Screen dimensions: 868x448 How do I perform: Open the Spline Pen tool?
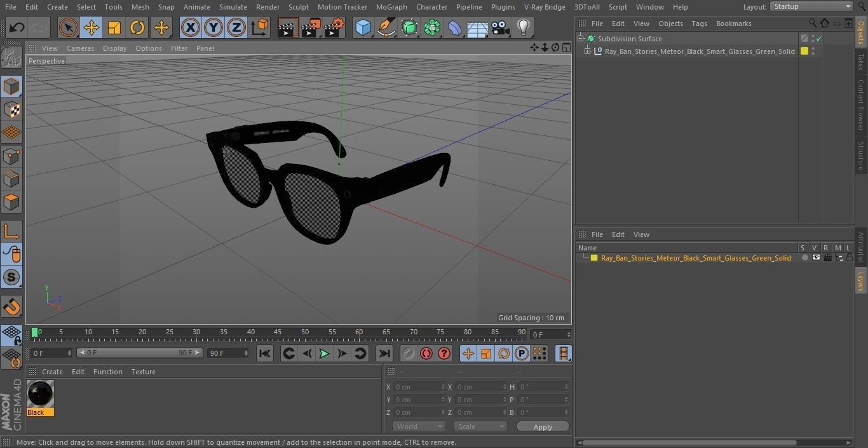(x=386, y=28)
